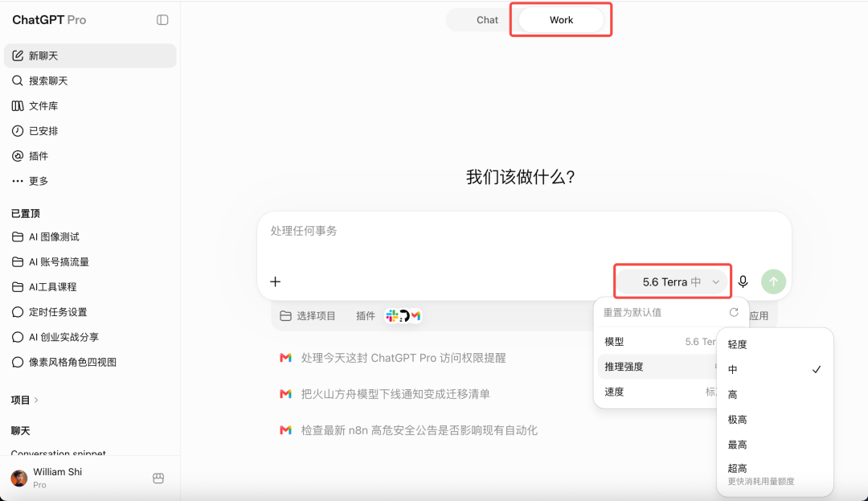Switch to the Chat tab
The height and width of the screenshot is (501, 868).
coord(487,20)
